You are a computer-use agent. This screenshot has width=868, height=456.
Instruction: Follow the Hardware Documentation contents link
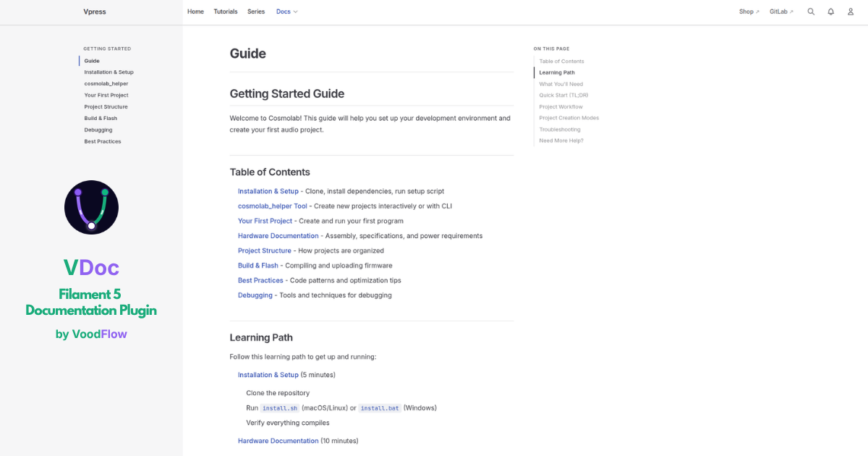point(278,236)
